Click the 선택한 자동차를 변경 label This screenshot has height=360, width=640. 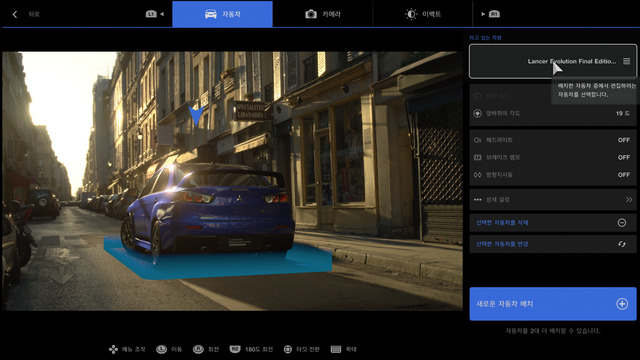coord(502,244)
